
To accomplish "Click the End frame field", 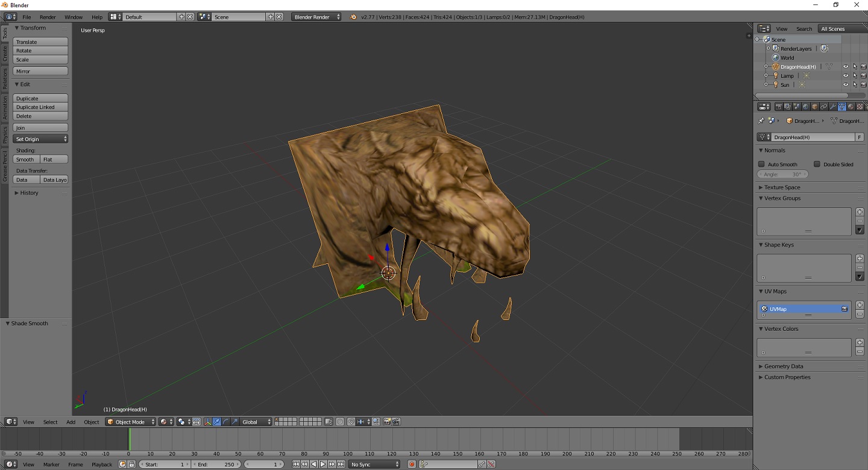I will (x=216, y=465).
